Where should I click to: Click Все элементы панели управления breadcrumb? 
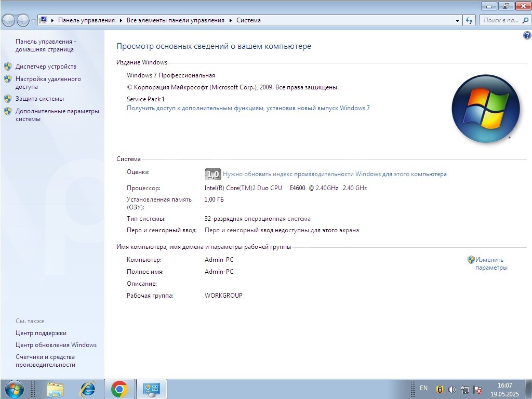pos(175,20)
